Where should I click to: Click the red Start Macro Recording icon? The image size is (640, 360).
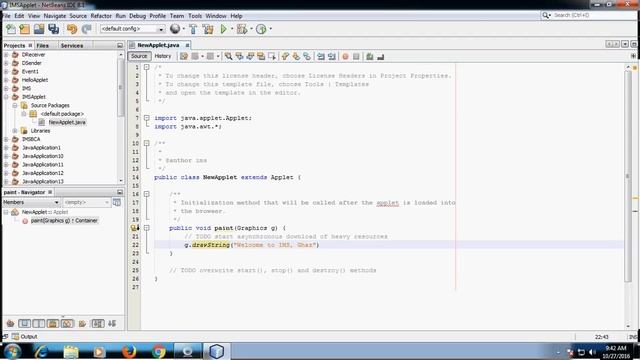click(345, 56)
